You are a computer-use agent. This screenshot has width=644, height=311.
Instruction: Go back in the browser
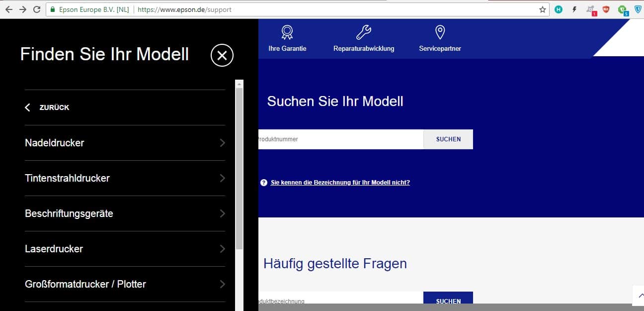8,9
